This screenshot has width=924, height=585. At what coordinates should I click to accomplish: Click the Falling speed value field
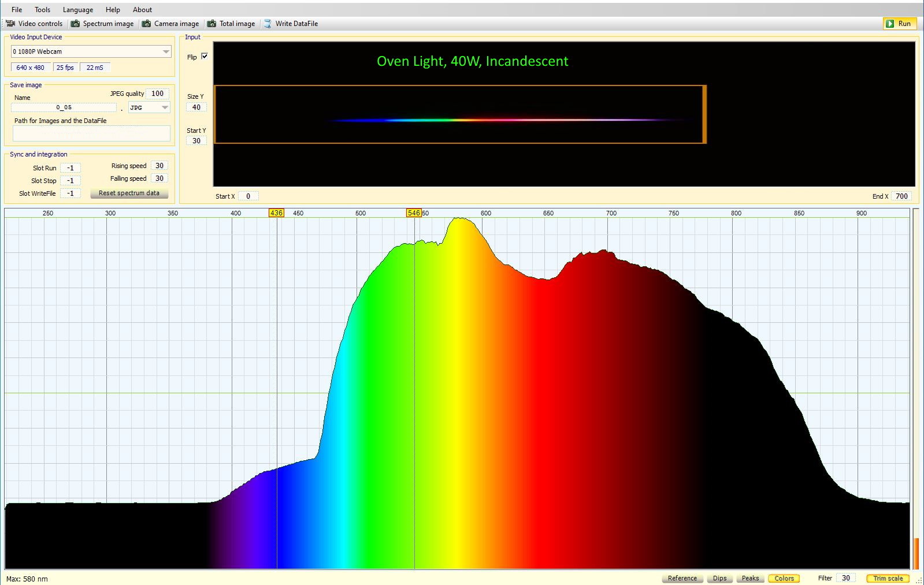159,178
